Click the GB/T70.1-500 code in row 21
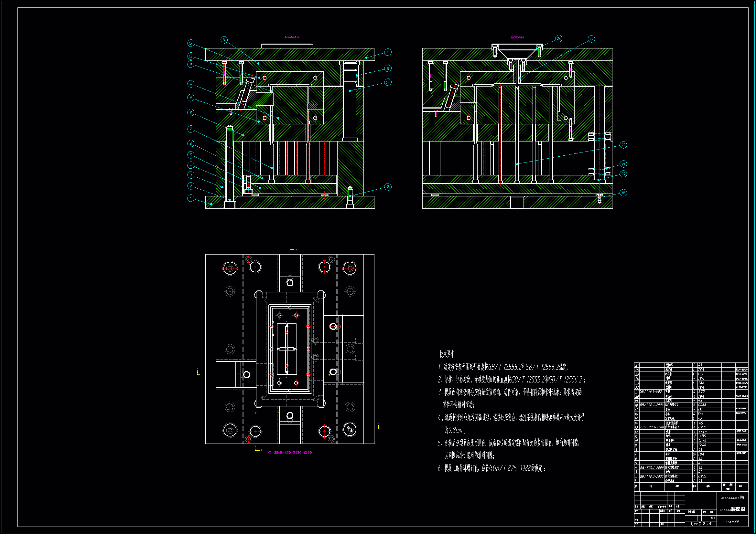Viewport: 756px width, 534px height. pyautogui.click(x=651, y=392)
